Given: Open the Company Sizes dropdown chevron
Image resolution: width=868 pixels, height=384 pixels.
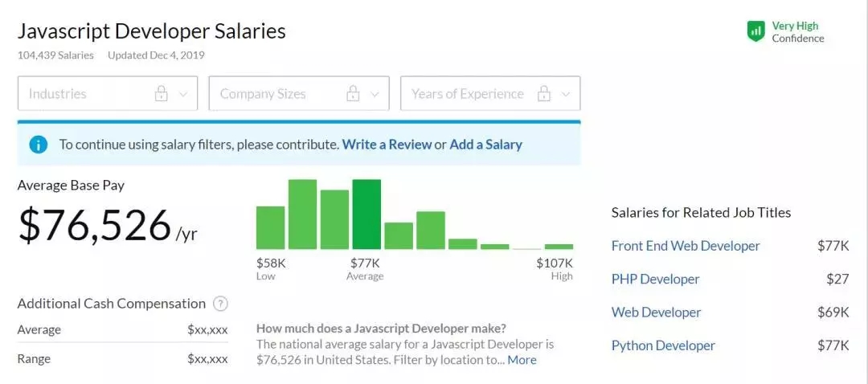Looking at the screenshot, I should point(375,94).
